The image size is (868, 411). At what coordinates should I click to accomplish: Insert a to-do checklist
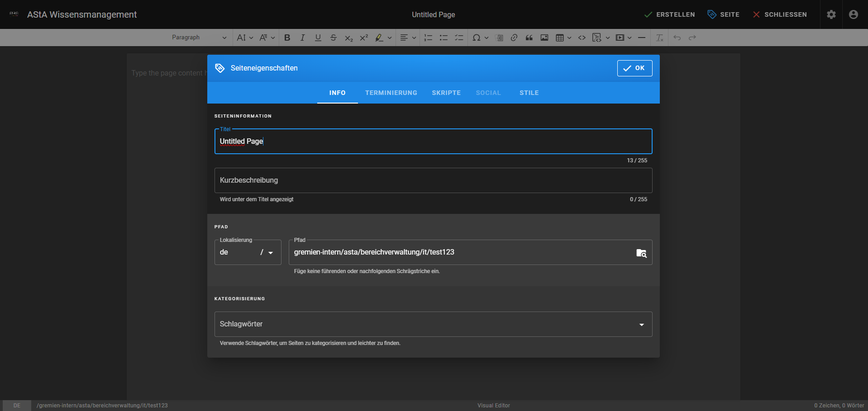tap(459, 38)
